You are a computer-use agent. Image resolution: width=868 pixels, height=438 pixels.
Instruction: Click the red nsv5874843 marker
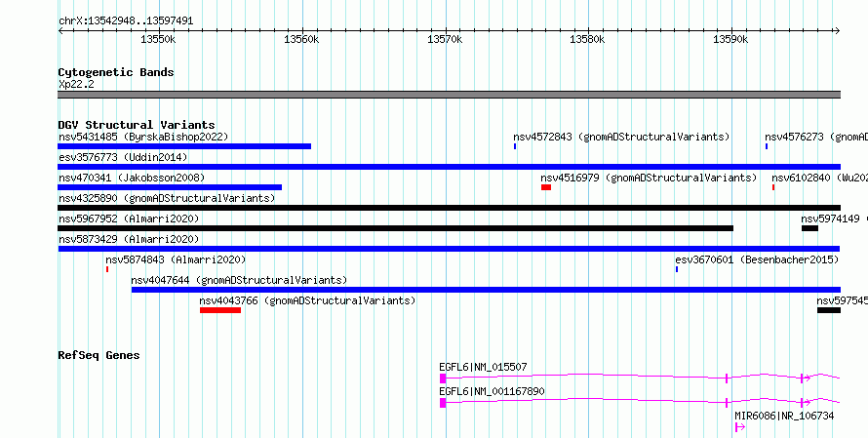pyautogui.click(x=107, y=269)
